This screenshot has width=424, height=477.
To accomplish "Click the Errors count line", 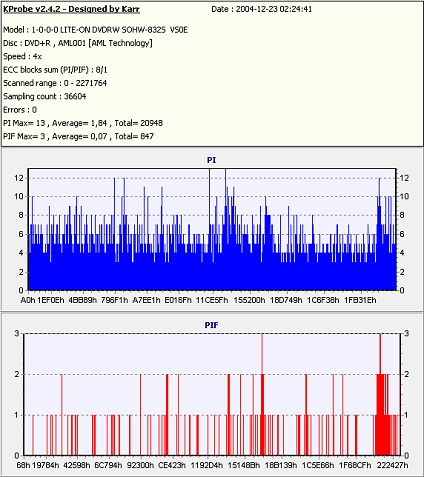I will click(x=20, y=110).
